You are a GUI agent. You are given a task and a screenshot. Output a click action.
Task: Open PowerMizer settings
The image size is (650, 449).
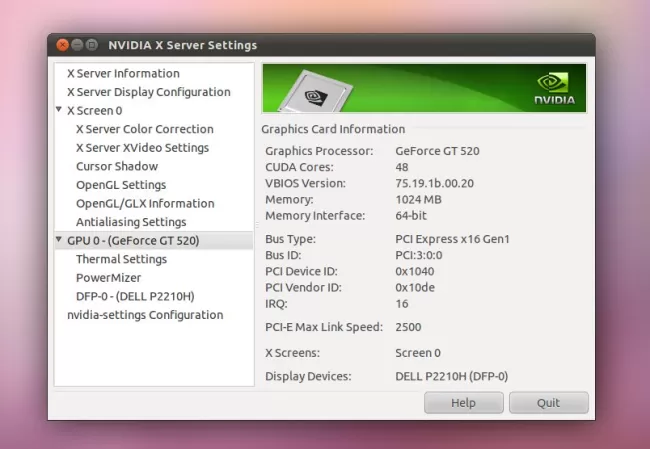click(x=108, y=278)
